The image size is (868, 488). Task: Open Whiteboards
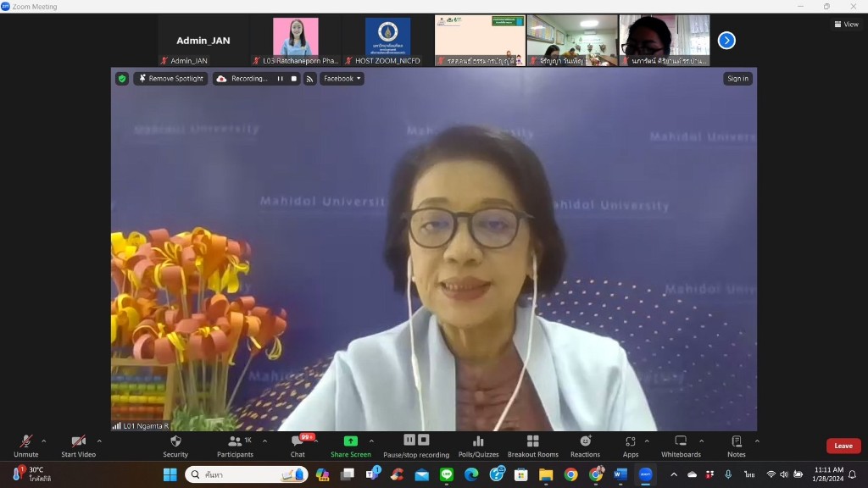tap(681, 446)
